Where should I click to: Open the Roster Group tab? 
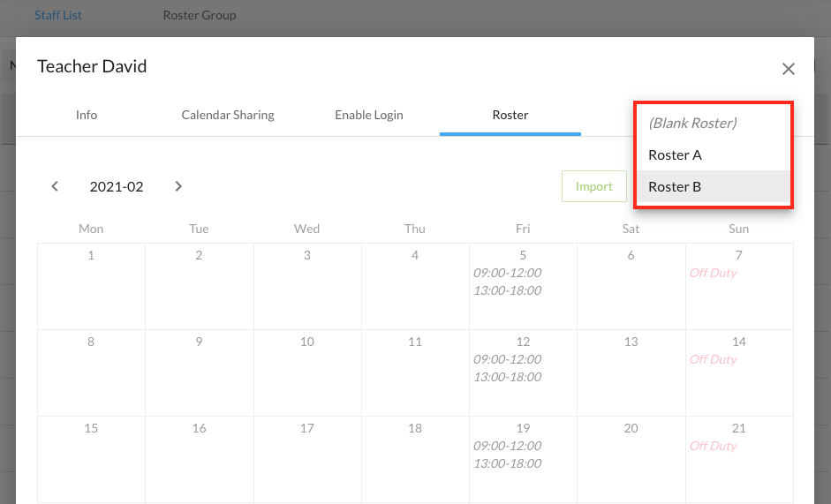click(200, 15)
